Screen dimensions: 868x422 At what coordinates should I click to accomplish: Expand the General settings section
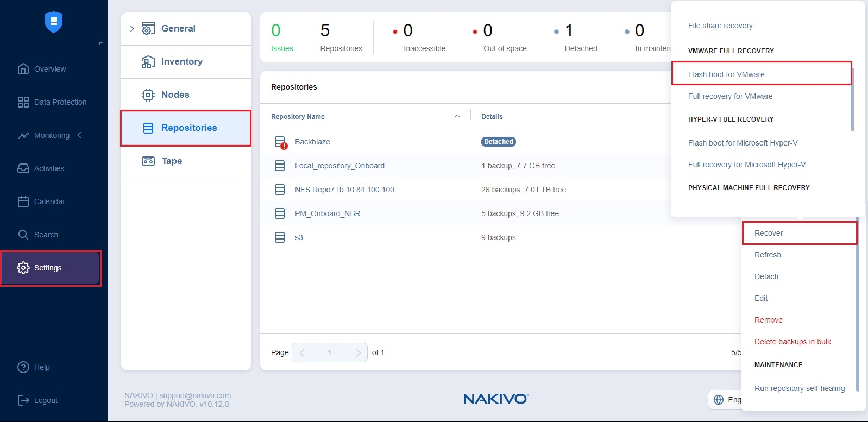(x=131, y=29)
